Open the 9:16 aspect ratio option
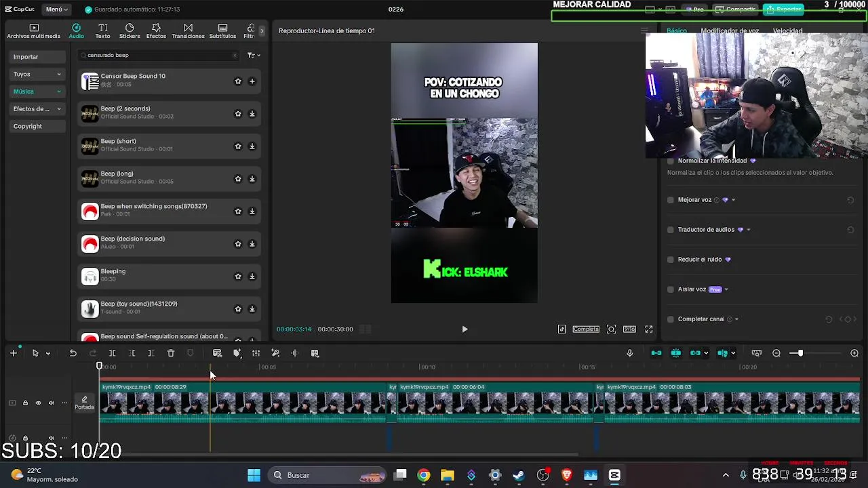The width and height of the screenshot is (868, 488). (x=629, y=329)
